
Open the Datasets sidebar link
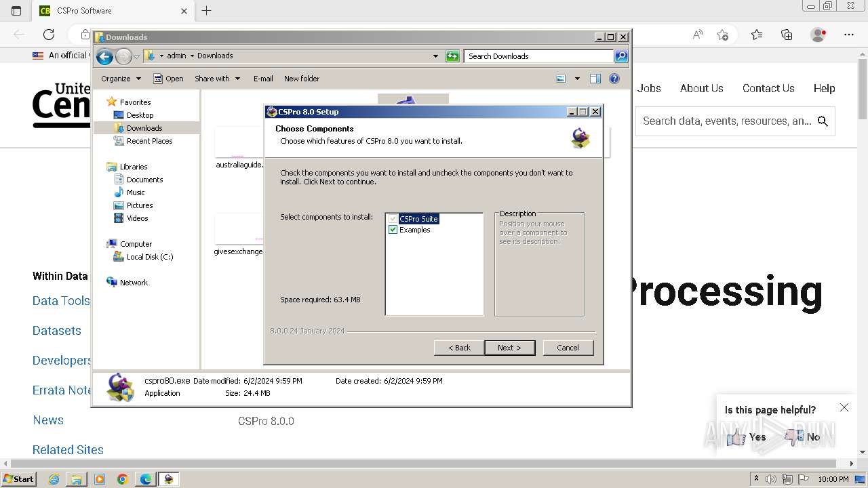coord(57,331)
